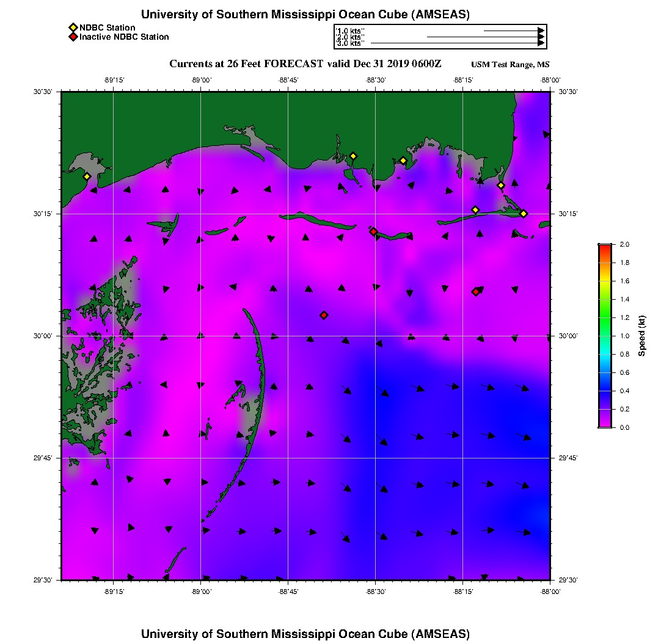672x641 pixels.
Task: Click the 1.0 kts reference arrow
Action: [513, 30]
